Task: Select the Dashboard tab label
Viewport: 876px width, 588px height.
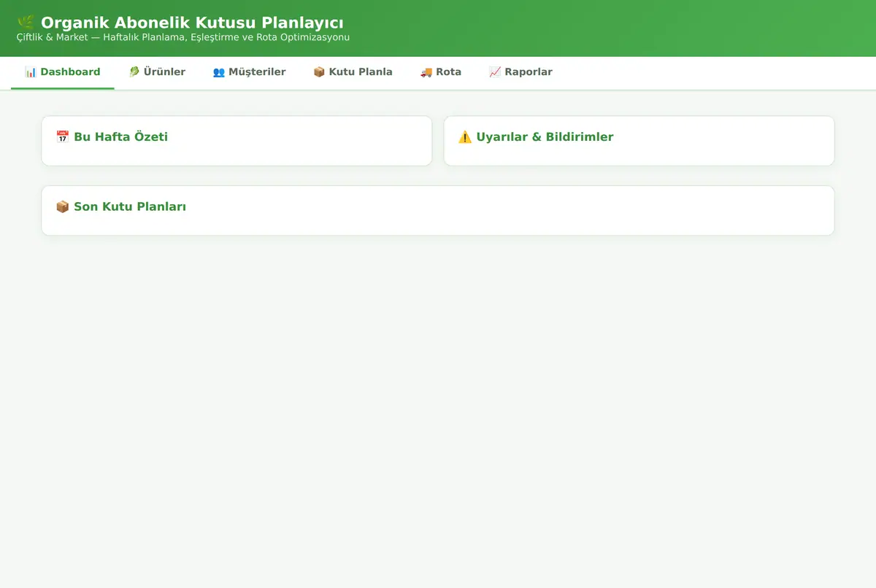Action: click(70, 72)
